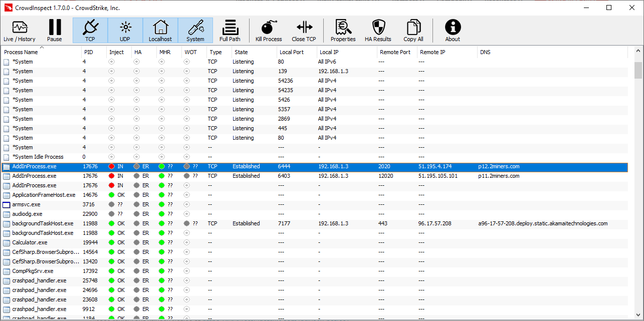The height and width of the screenshot is (321, 644).
Task: Toggle the System processes filter
Action: [195, 31]
